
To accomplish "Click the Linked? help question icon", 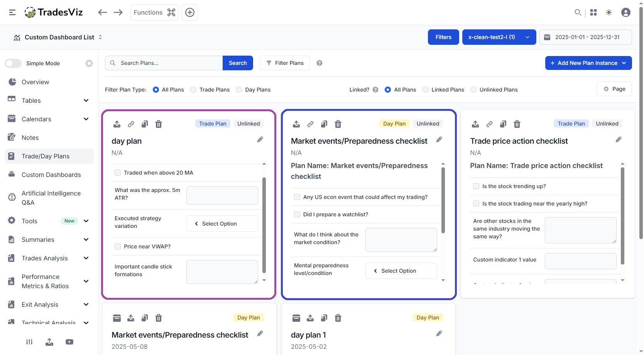I will (375, 90).
